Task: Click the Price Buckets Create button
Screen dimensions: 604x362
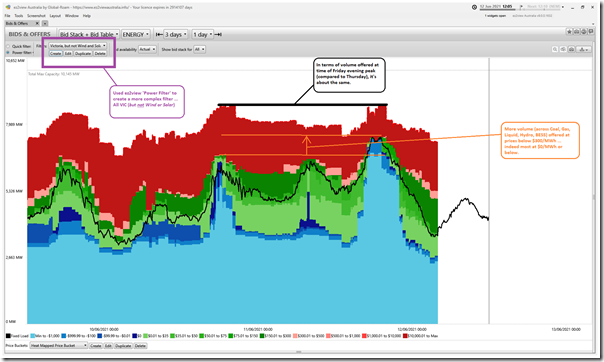Action: coord(96,346)
